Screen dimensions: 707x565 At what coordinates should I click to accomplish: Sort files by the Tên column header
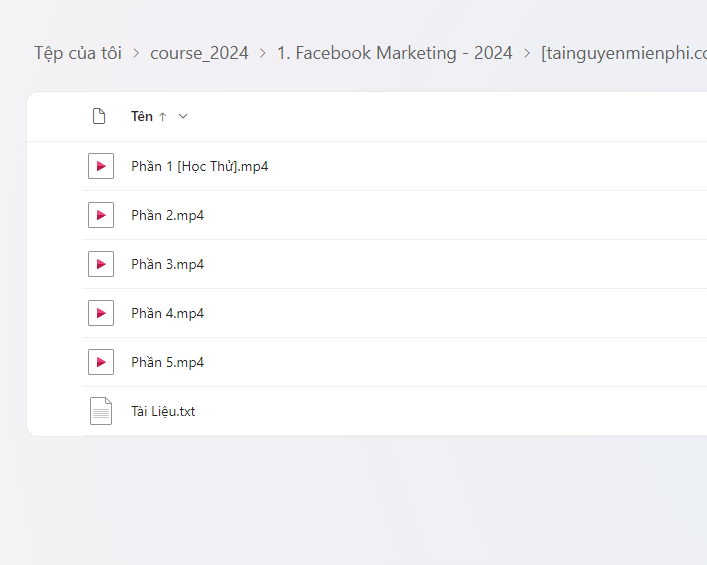point(142,117)
